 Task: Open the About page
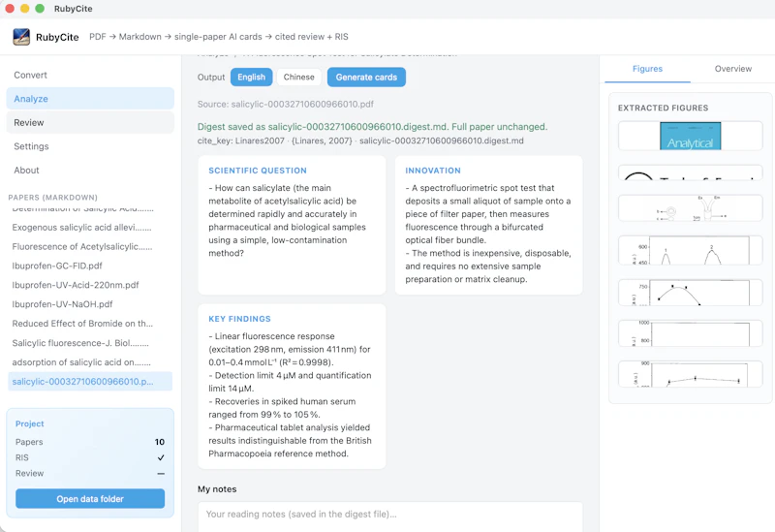coord(90,171)
